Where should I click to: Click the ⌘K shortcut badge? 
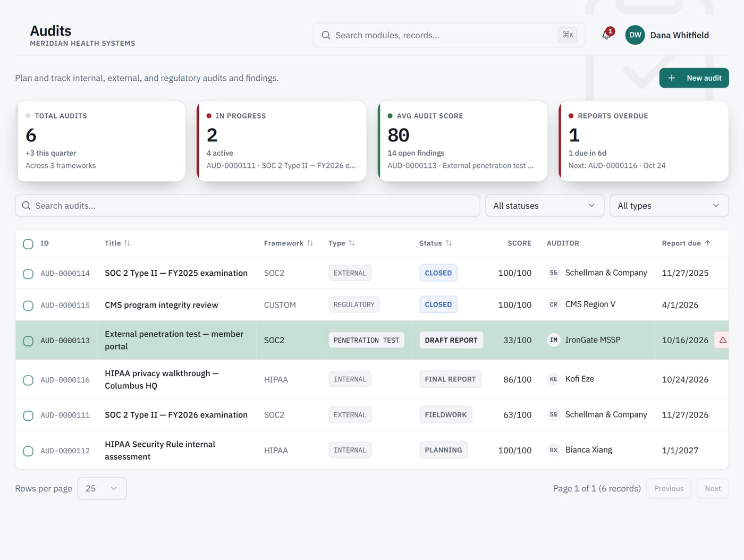tap(568, 35)
